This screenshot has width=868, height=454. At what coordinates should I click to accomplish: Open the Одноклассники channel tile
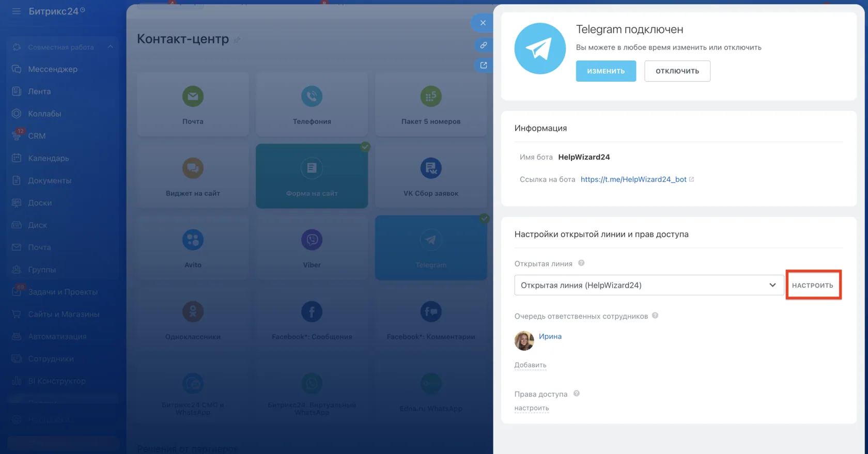coord(193,320)
